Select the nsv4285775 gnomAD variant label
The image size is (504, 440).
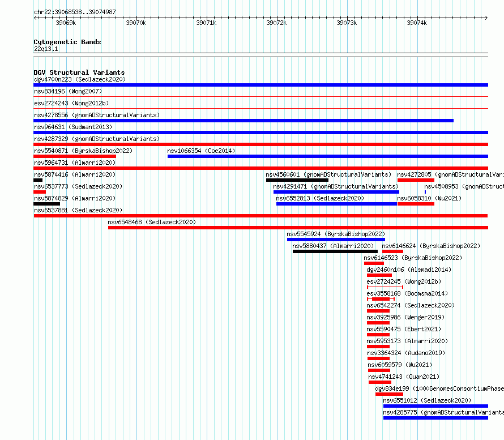(x=443, y=412)
